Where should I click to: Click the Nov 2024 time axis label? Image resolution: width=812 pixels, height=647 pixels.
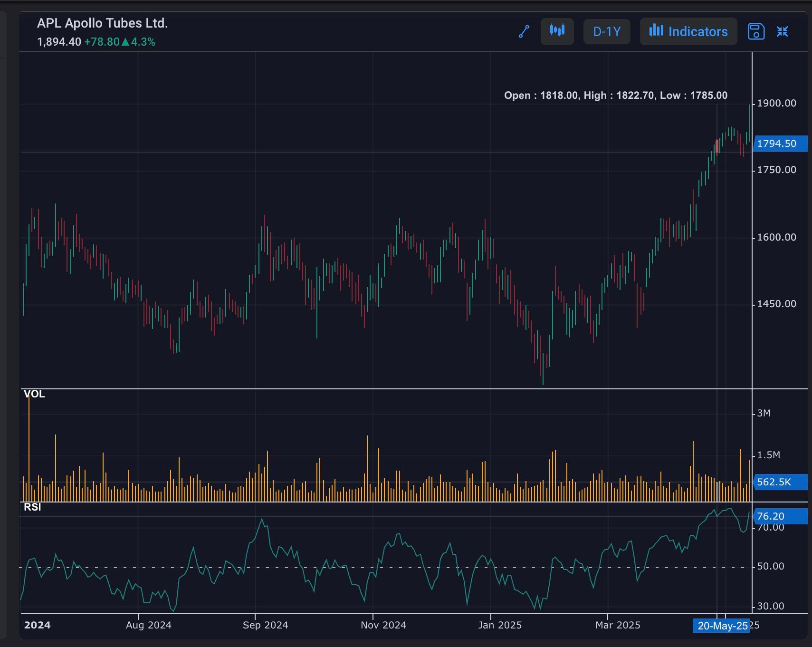coord(383,625)
